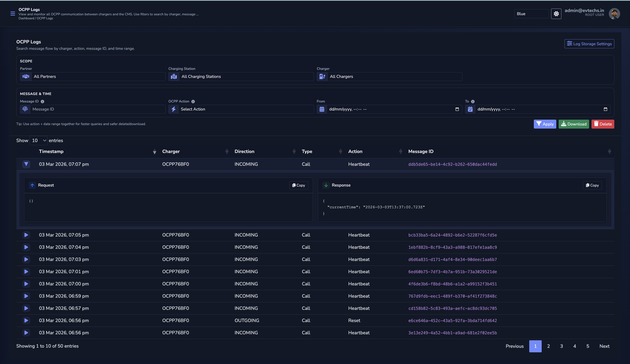Apply the log filters
This screenshot has height=364, width=630.
pyautogui.click(x=545, y=124)
